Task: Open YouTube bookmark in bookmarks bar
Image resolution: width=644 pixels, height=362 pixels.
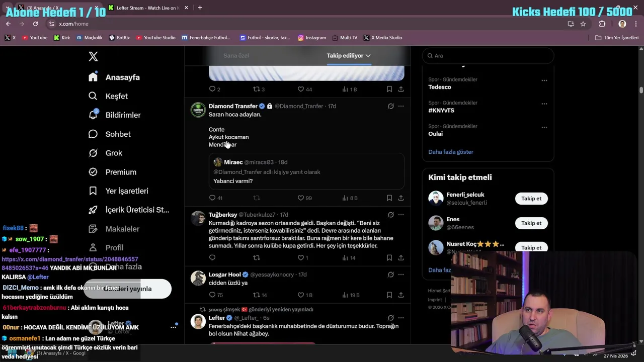Action: (34, 38)
